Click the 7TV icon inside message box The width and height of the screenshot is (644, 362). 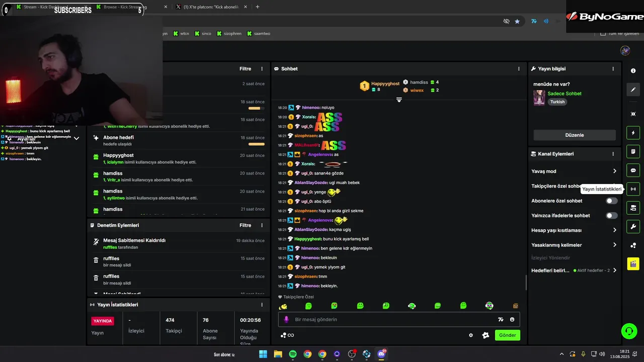click(x=501, y=319)
